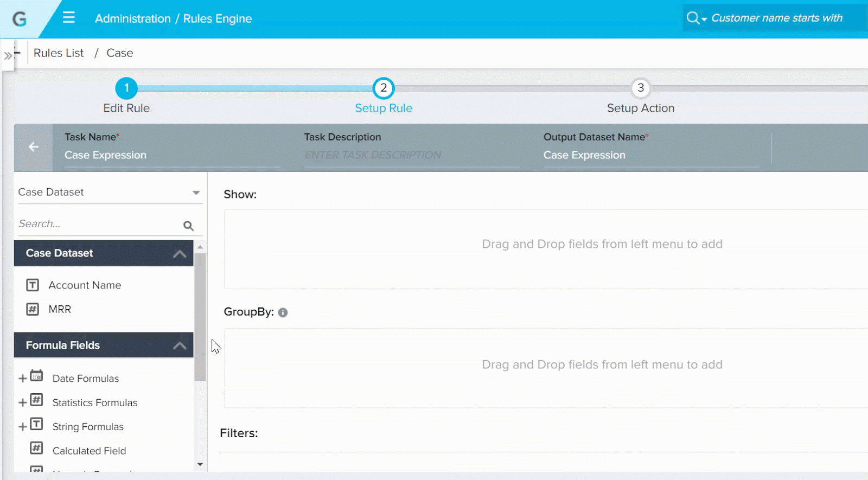The height and width of the screenshot is (480, 868).
Task: Click the number-type icon for MRR
Action: tap(33, 309)
